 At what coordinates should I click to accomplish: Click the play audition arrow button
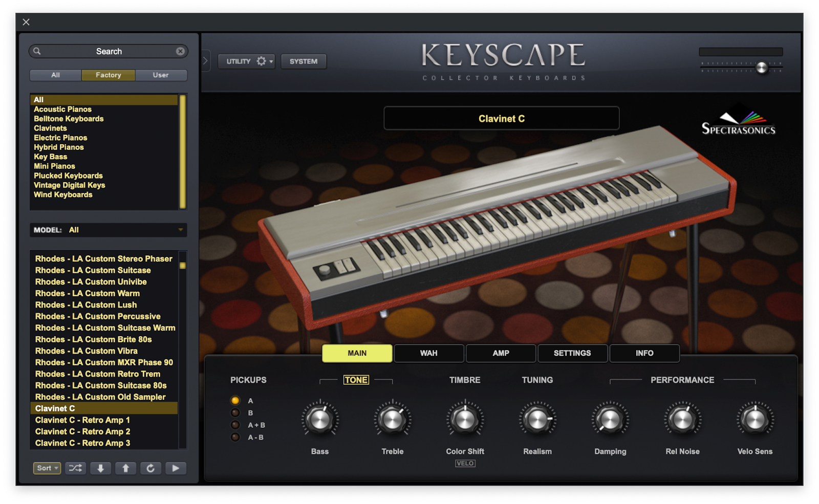click(176, 468)
